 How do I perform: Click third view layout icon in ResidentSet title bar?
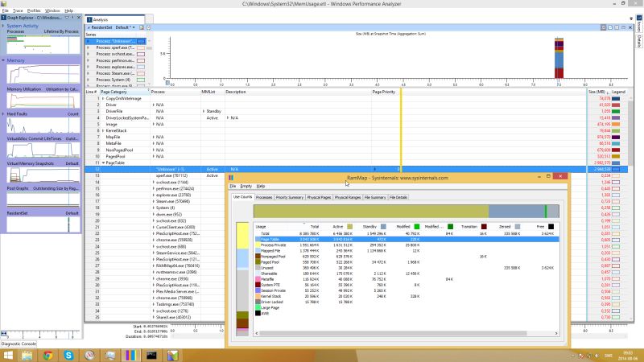pos(617,27)
